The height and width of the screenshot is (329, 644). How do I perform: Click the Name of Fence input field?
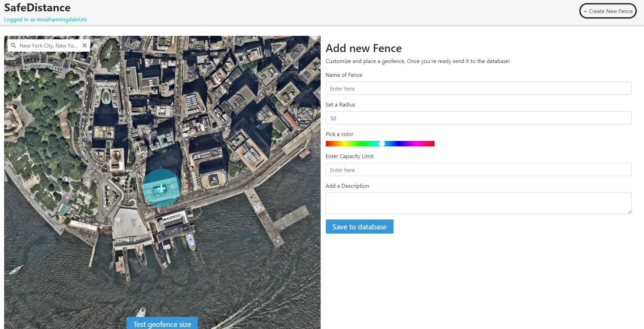tap(478, 88)
